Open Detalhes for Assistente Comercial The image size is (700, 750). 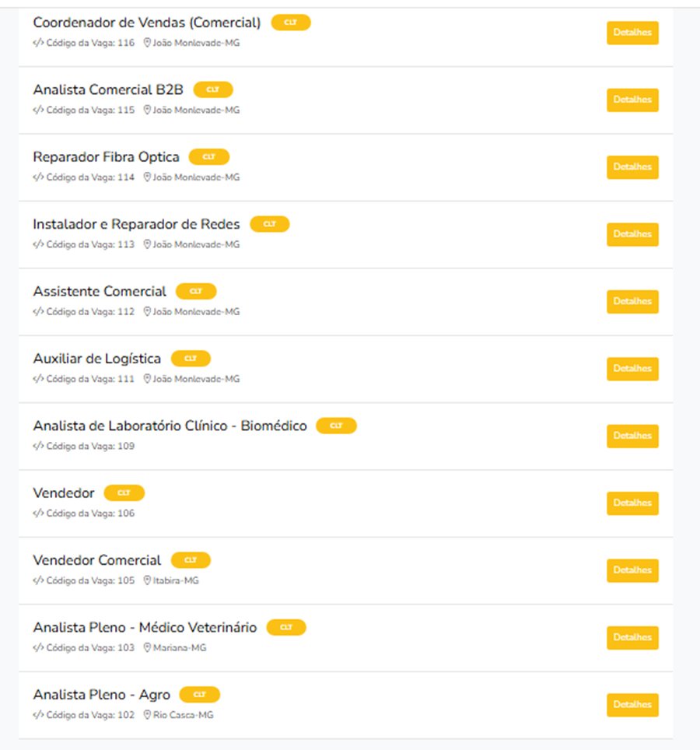pyautogui.click(x=632, y=301)
